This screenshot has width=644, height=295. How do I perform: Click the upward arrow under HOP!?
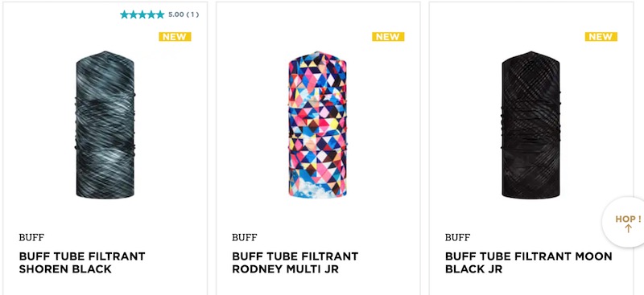click(x=628, y=228)
